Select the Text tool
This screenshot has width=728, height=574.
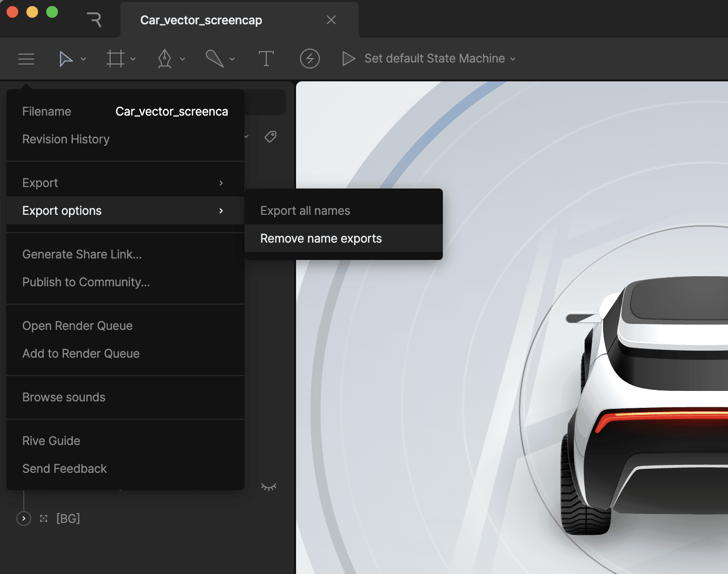pos(266,59)
